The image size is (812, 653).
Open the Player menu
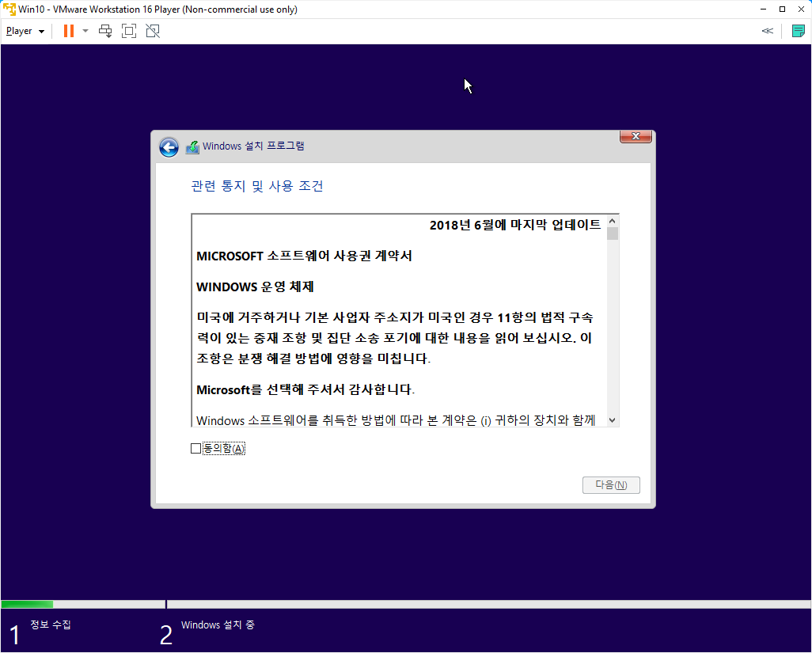coord(25,31)
